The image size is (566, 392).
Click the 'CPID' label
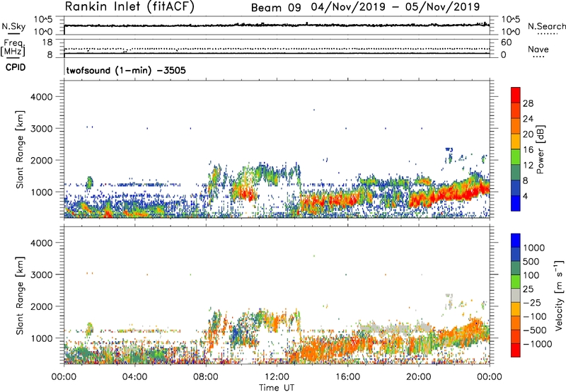click(x=16, y=67)
